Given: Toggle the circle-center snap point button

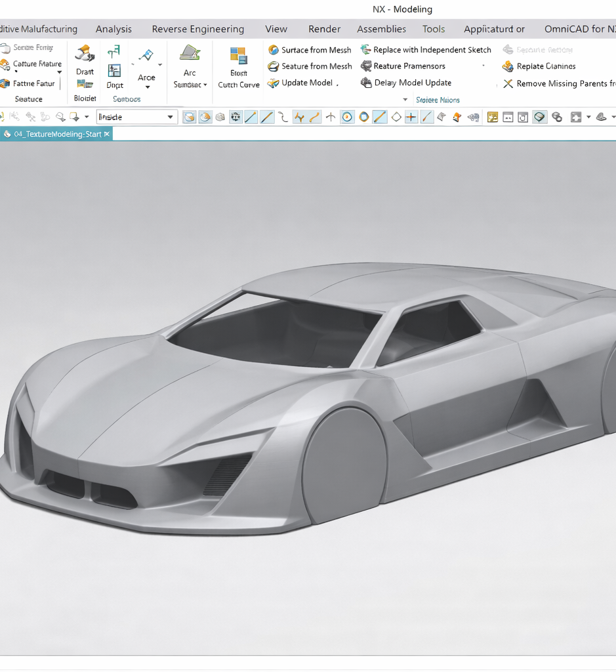Looking at the screenshot, I should point(347,117).
